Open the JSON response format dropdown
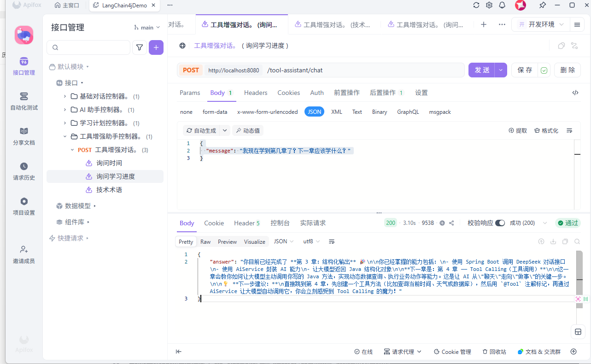The image size is (591, 364). [x=283, y=241]
